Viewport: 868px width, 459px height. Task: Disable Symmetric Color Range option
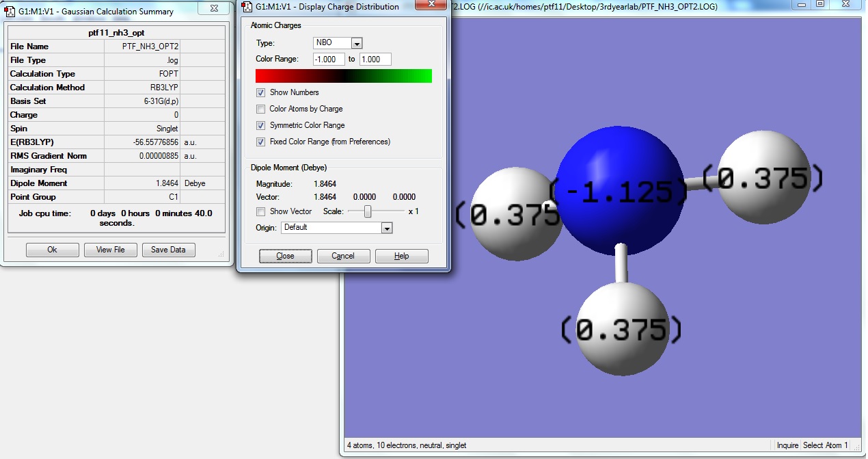(x=261, y=125)
